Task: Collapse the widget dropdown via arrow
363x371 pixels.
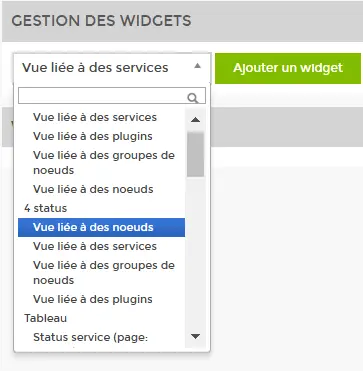Action: tap(197, 66)
